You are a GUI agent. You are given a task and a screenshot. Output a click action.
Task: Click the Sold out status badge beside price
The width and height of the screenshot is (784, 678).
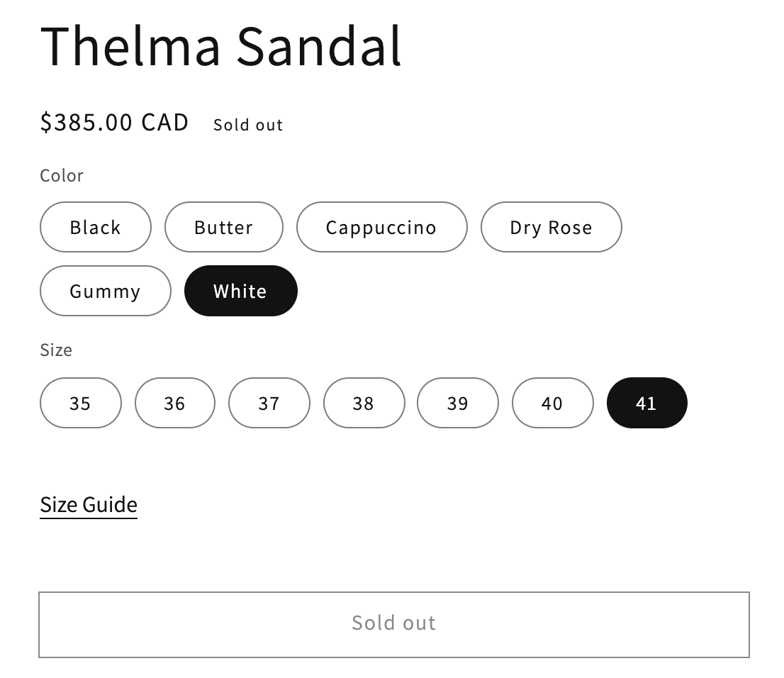247,124
